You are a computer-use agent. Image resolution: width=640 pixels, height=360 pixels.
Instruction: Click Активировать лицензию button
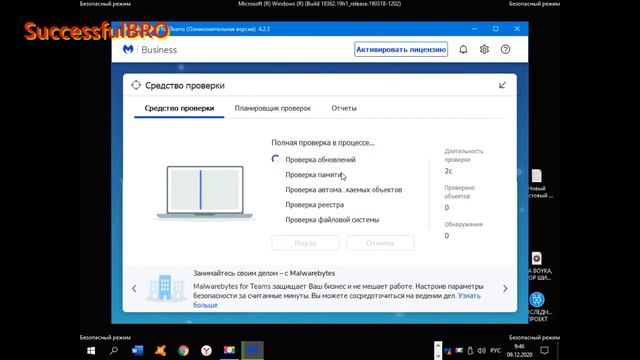401,49
